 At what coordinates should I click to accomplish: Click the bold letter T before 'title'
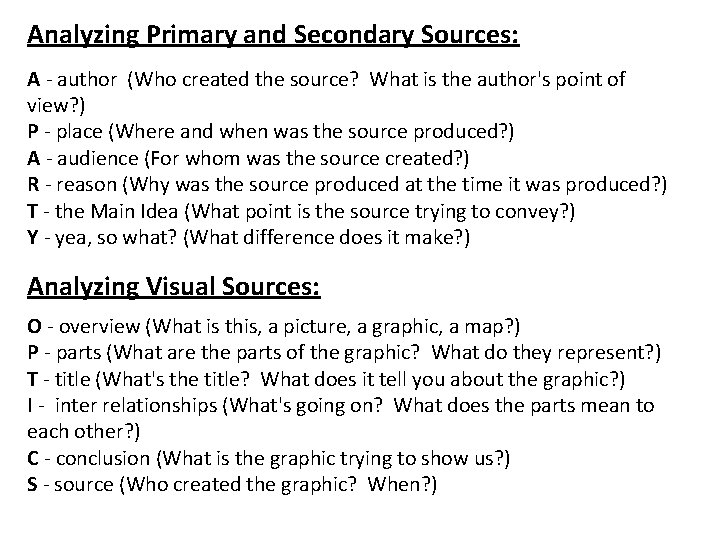coord(32,379)
